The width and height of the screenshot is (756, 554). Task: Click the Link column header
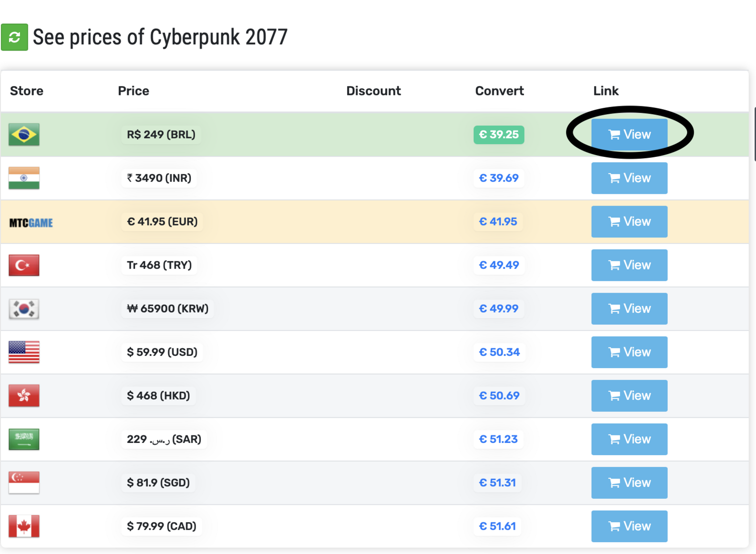tap(606, 91)
